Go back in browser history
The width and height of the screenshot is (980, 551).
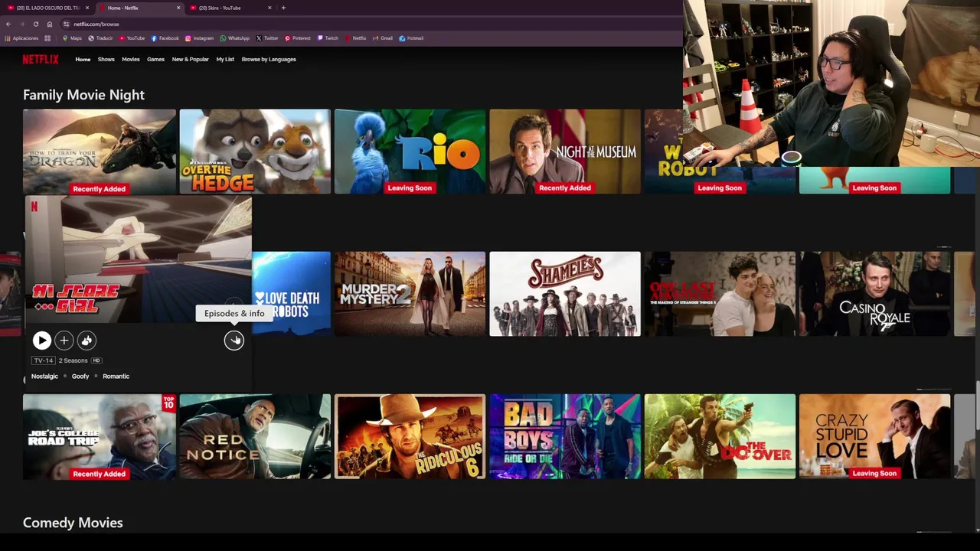8,24
